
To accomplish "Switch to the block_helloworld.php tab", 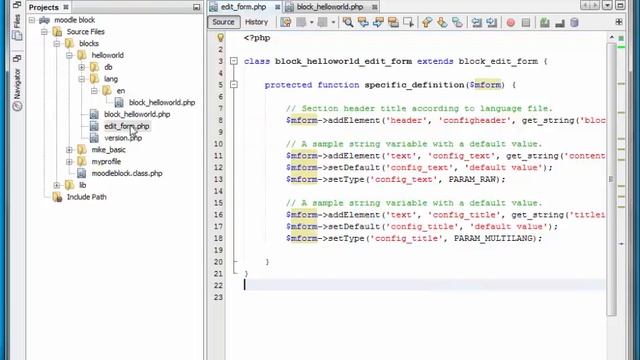I will [330, 7].
